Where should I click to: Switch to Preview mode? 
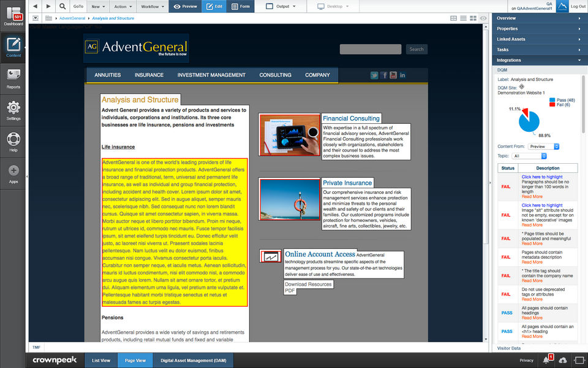(185, 6)
